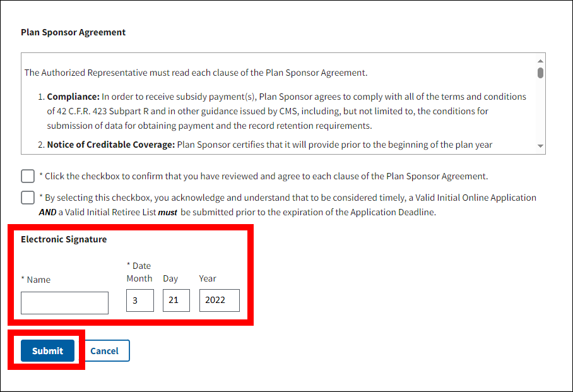Image resolution: width=573 pixels, height=392 pixels.
Task: Click the Plan Sponsor Agreement heading
Action: (x=73, y=32)
